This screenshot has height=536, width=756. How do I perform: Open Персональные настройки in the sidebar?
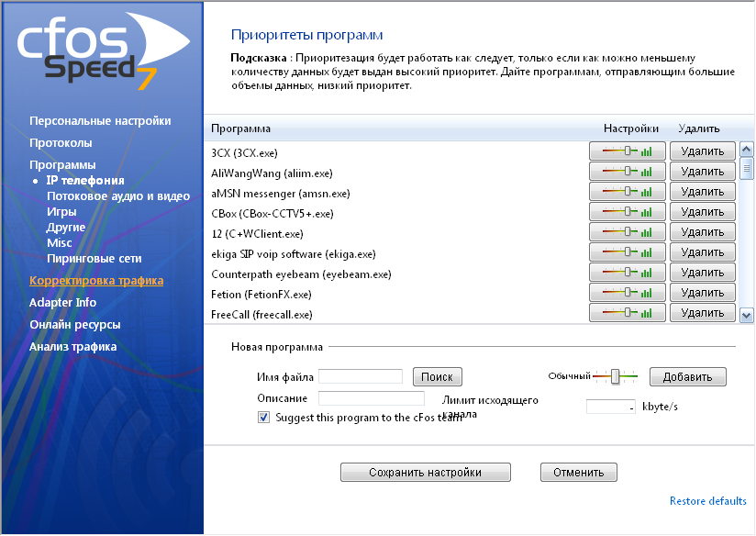(x=100, y=120)
